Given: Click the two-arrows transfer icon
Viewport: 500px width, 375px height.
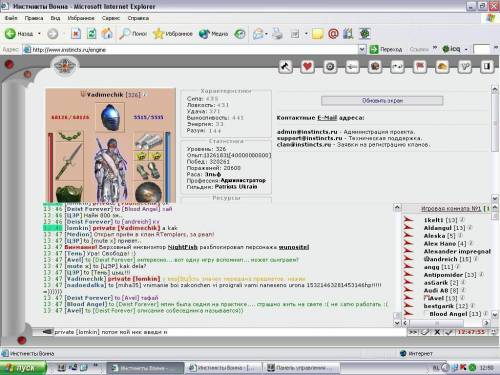Looking at the screenshot, I should (x=397, y=67).
